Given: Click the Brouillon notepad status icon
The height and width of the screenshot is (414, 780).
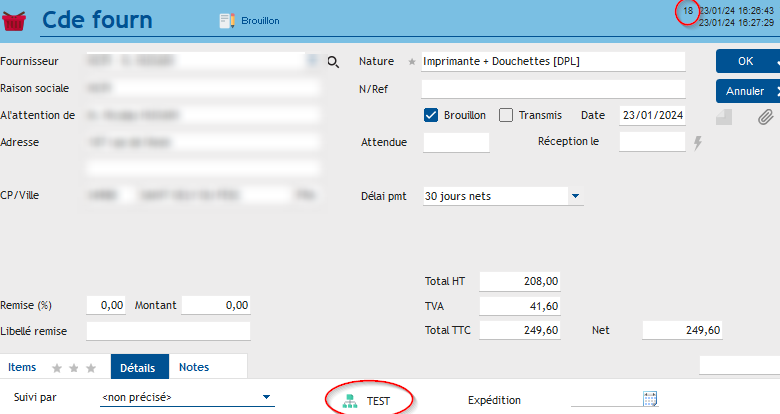Looking at the screenshot, I should (226, 20).
